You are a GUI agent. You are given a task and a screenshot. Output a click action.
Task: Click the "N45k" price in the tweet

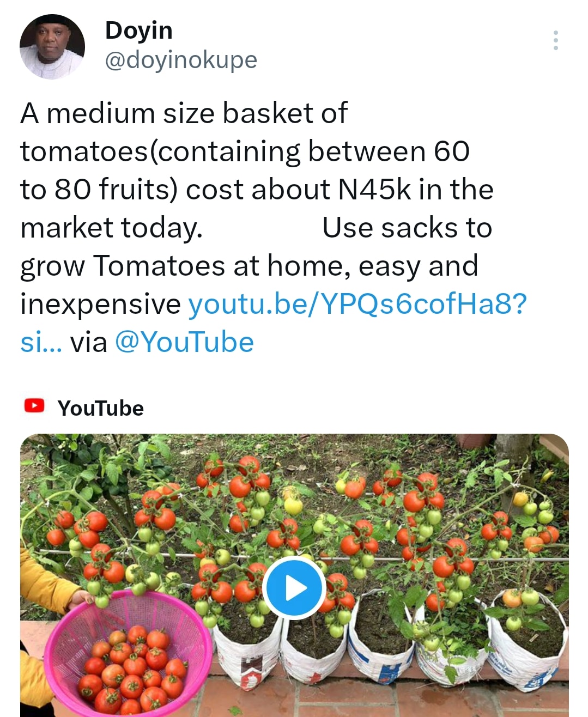point(374,190)
